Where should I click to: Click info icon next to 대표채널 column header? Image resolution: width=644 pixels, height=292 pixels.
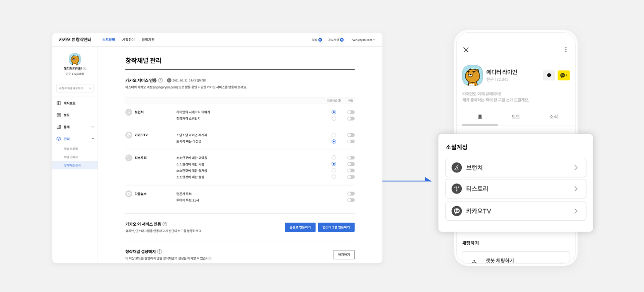(x=340, y=101)
